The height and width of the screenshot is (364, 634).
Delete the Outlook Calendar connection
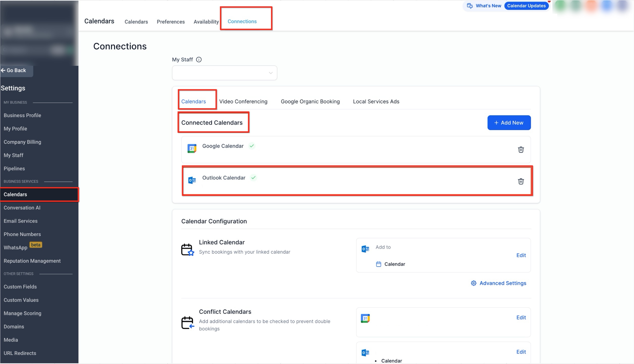[521, 181]
